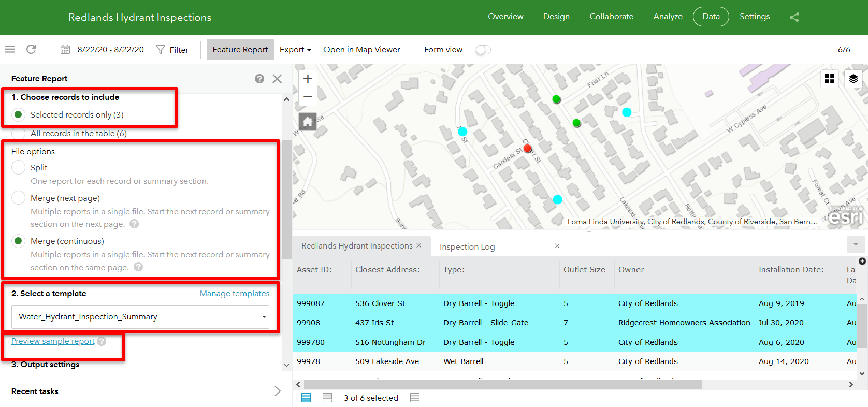Viewport: 868px width, 407px height.
Task: Open the hamburger menu icon
Action: coord(10,49)
